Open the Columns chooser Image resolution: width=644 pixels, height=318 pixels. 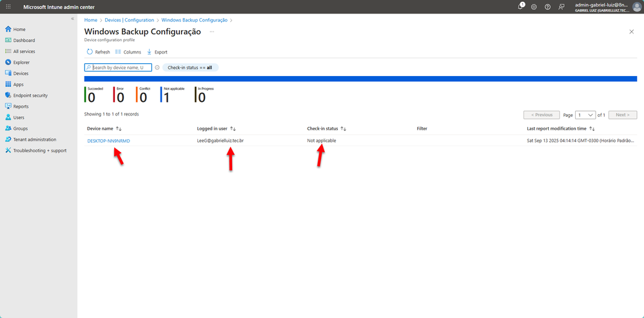pyautogui.click(x=128, y=52)
